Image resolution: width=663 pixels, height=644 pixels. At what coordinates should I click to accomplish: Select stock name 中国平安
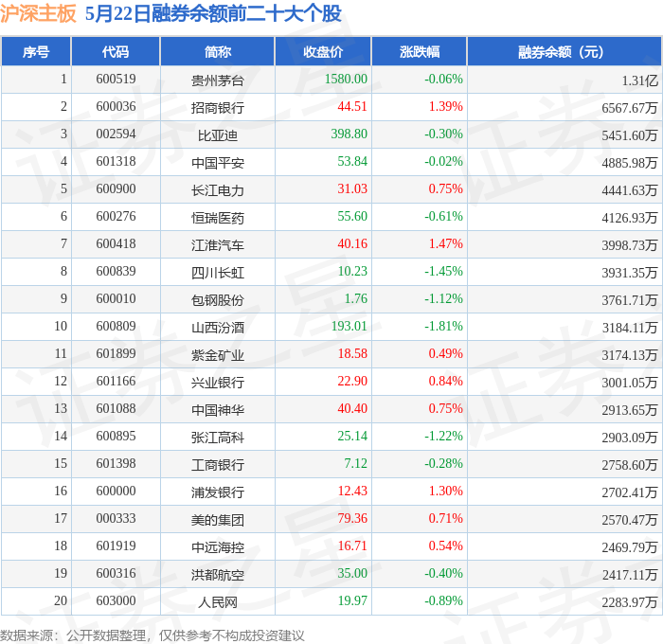(x=217, y=163)
